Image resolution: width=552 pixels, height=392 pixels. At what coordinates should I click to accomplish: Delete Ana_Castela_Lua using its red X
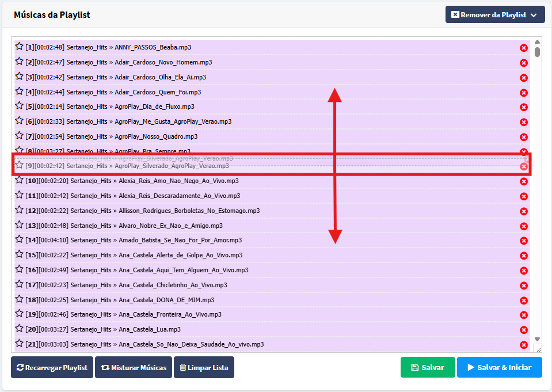point(524,330)
